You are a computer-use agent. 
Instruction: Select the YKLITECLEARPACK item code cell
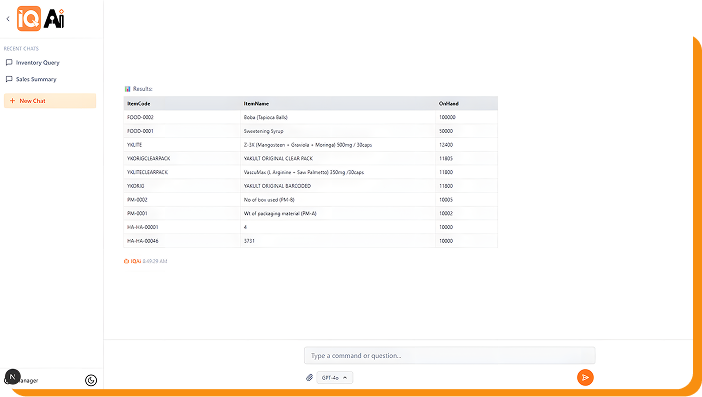pyautogui.click(x=182, y=172)
